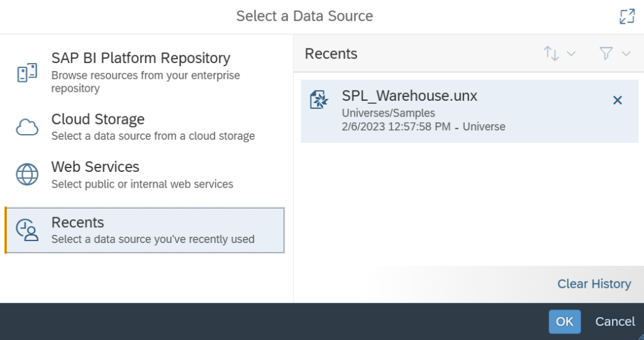Screen dimensions: 644x340
Task: Expand the filter options chevron
Action: pyautogui.click(x=626, y=54)
